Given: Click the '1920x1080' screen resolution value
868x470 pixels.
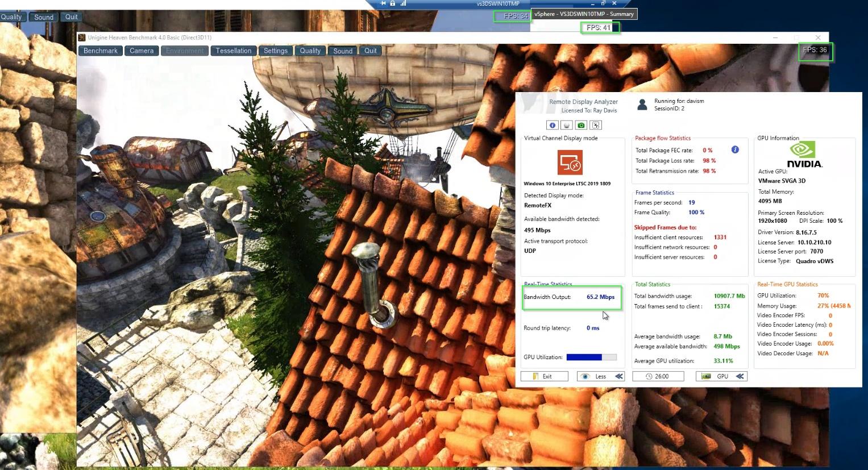Looking at the screenshot, I should pyautogui.click(x=773, y=221).
